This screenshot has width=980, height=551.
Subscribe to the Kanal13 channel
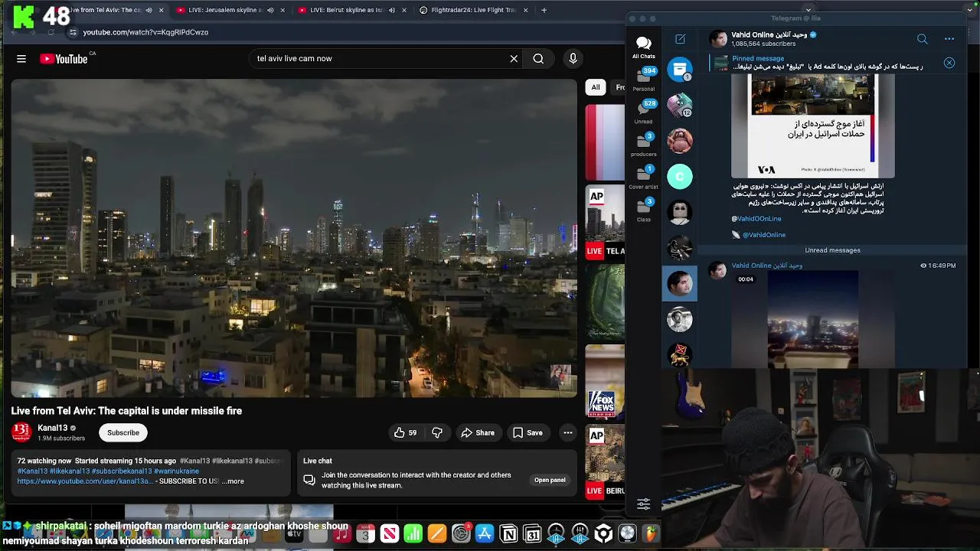[123, 432]
